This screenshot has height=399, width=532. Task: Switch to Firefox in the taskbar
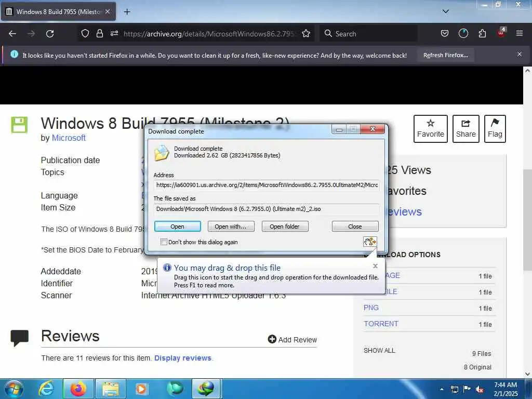[78, 389]
